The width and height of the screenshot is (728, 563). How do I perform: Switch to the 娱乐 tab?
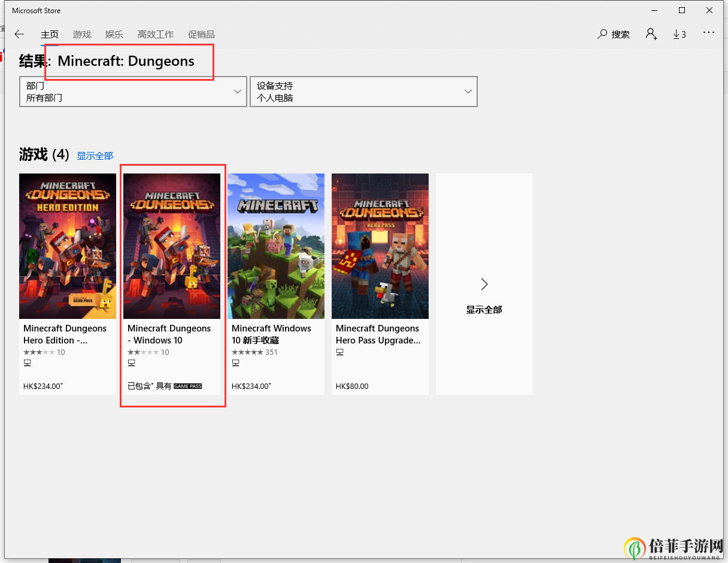coord(114,34)
